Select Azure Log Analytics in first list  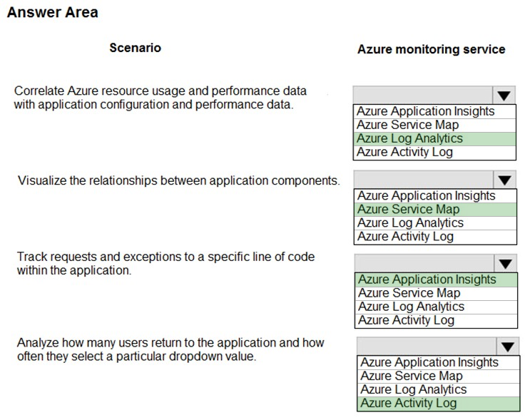tap(434, 139)
